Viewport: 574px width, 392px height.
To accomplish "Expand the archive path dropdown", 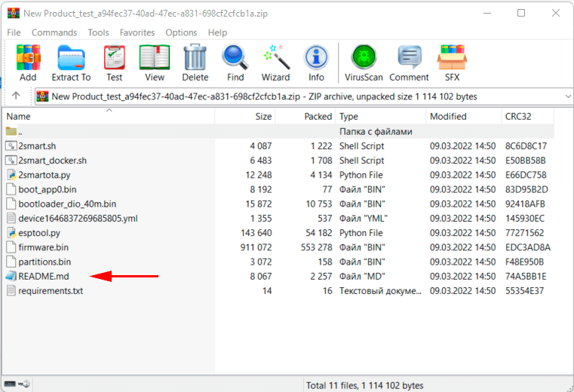I will click(x=568, y=96).
